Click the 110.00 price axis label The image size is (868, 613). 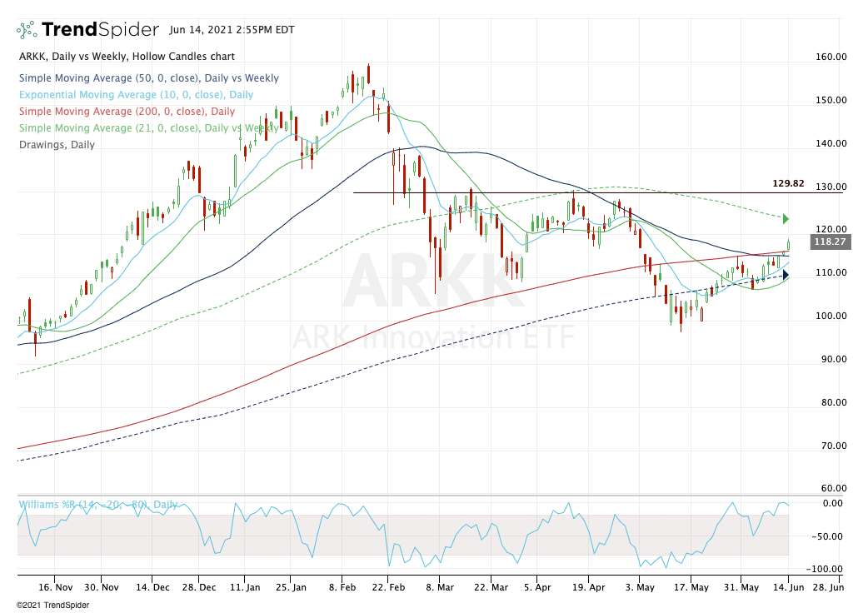[831, 272]
